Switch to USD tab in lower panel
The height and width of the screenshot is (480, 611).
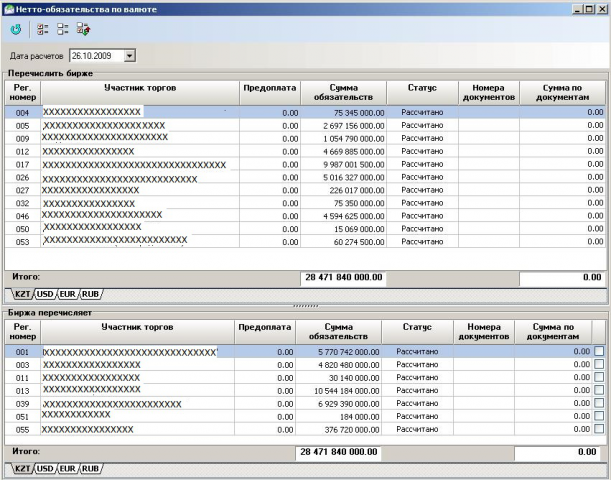coord(45,469)
